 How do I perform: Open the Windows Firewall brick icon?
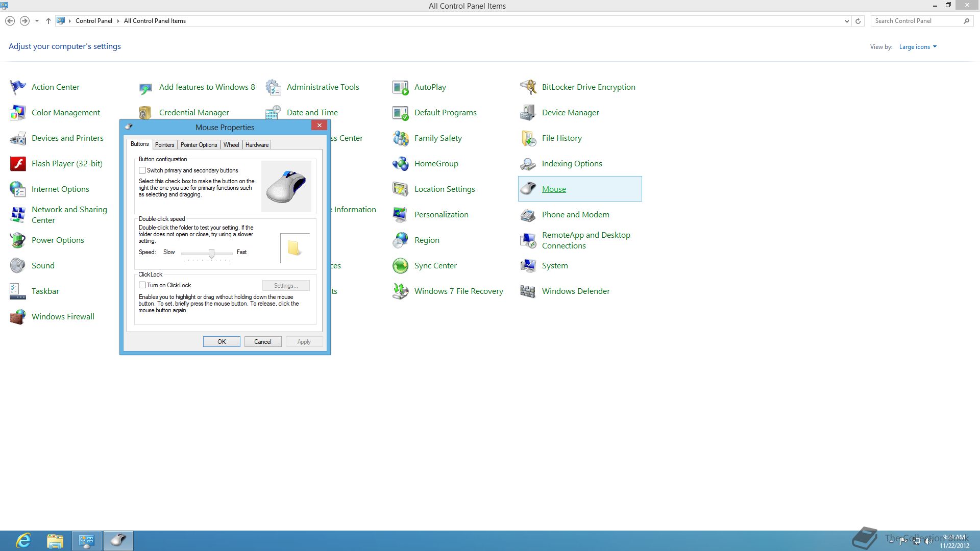[18, 317]
